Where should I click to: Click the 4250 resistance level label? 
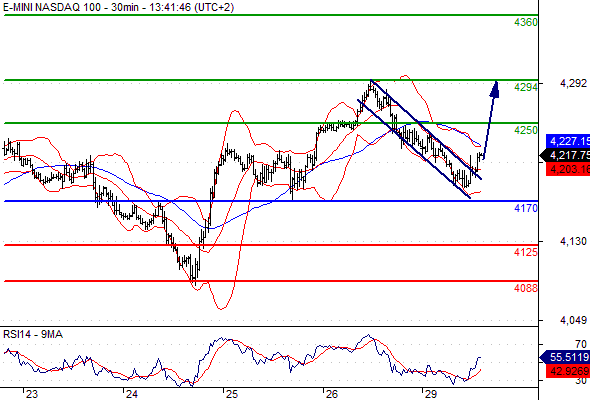tap(526, 130)
